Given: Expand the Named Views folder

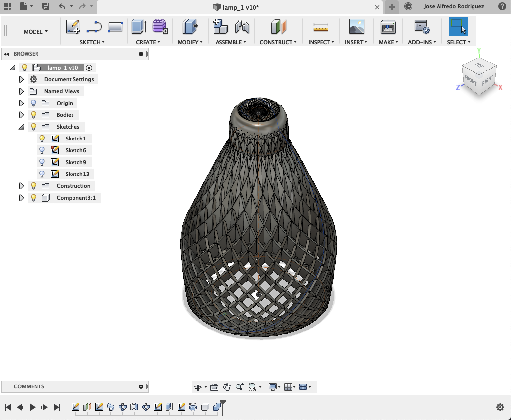Looking at the screenshot, I should pos(21,91).
